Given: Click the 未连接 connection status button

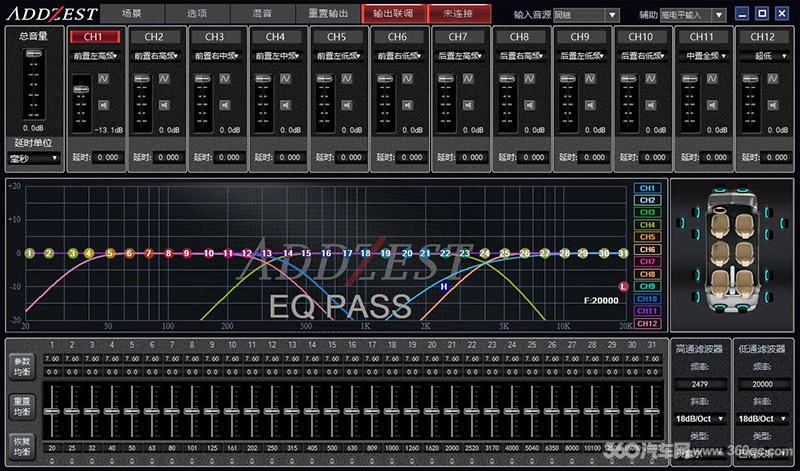Looking at the screenshot, I should pos(459,14).
